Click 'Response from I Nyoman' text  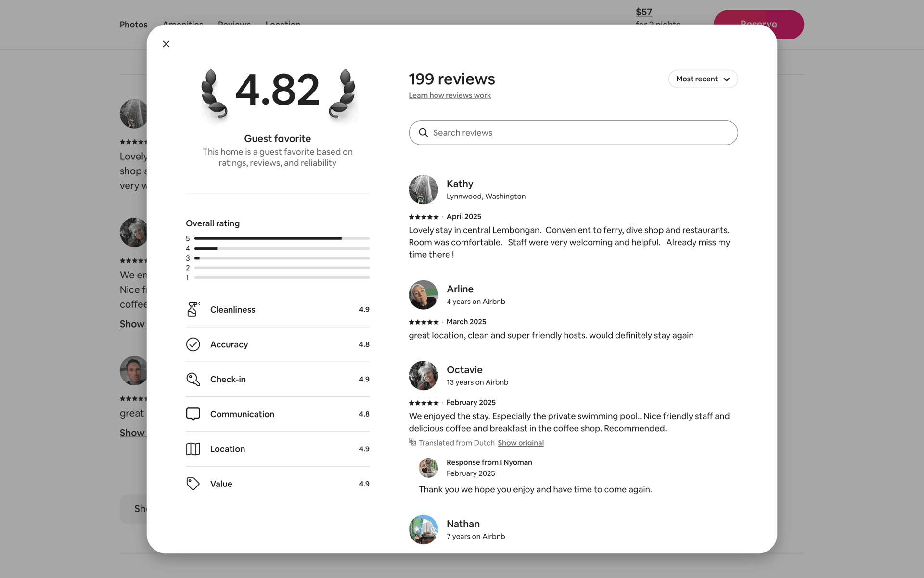(x=489, y=462)
